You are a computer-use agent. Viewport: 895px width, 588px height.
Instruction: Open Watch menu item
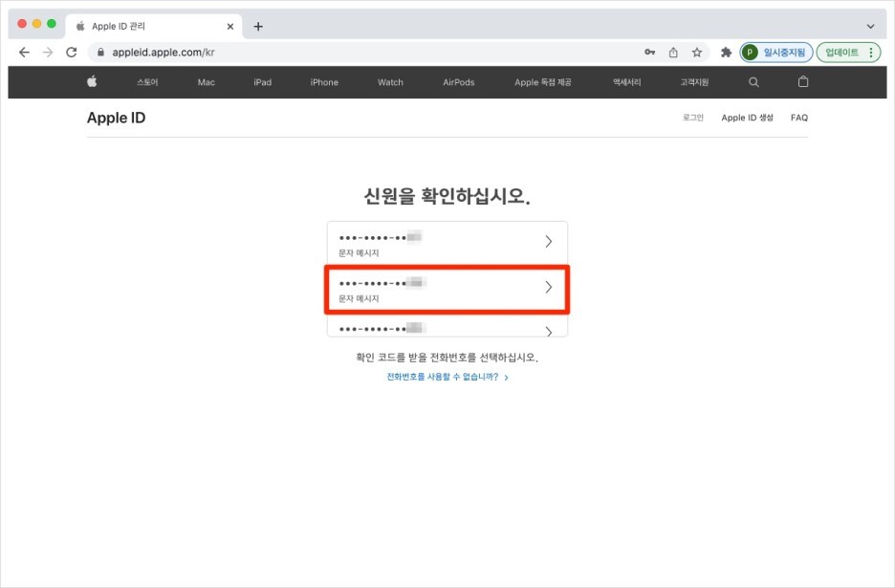point(390,82)
